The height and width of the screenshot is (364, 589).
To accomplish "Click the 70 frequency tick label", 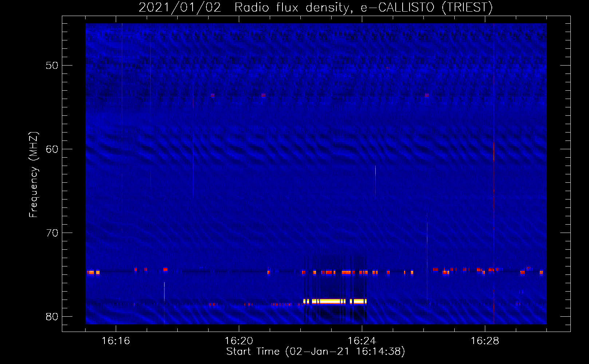I will (52, 233).
